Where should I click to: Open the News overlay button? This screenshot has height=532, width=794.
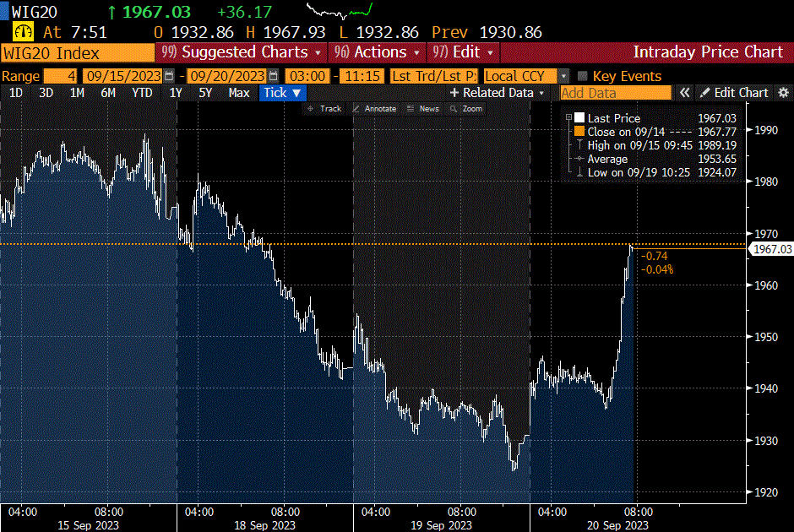point(423,109)
